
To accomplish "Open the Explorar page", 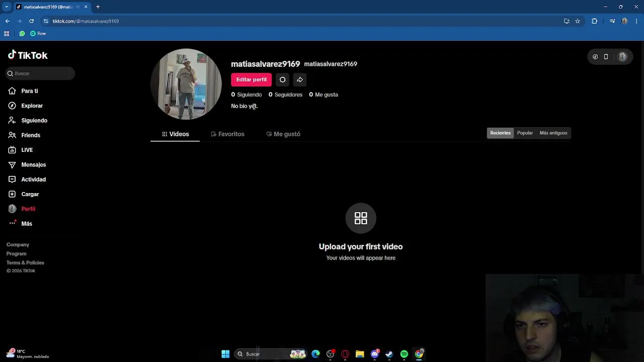I will [26, 106].
